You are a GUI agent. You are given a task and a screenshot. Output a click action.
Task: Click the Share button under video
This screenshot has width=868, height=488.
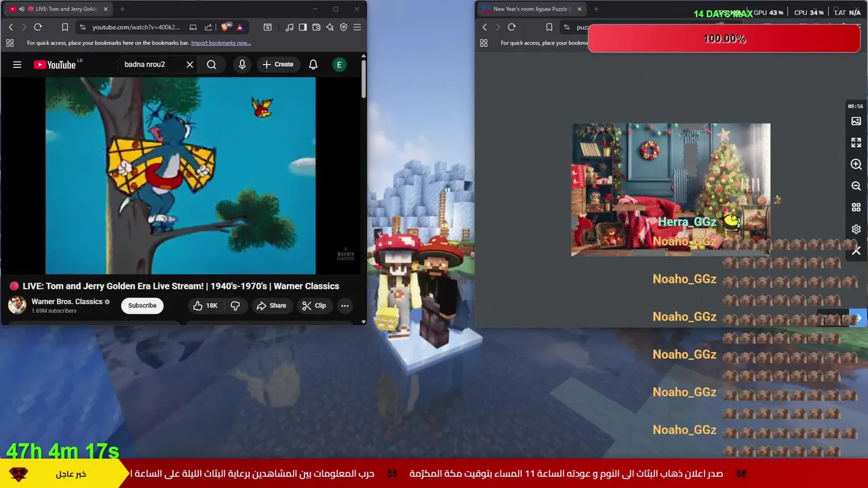pyautogui.click(x=271, y=306)
